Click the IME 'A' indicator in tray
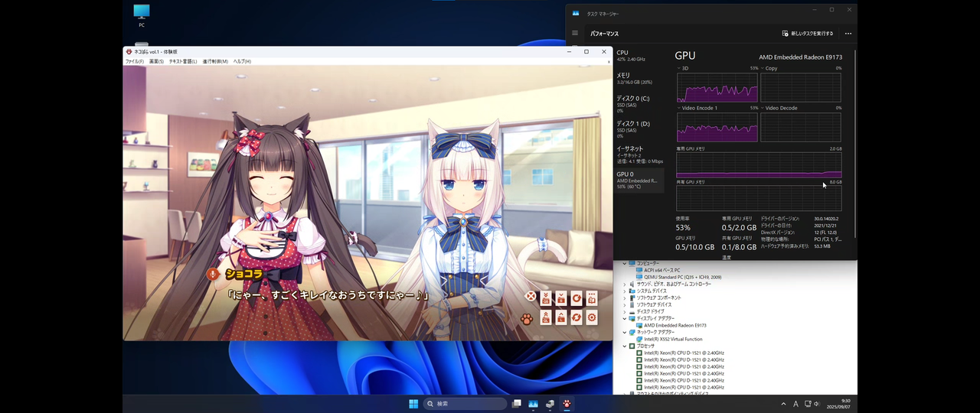Viewport: 980px width, 413px height. (x=795, y=404)
